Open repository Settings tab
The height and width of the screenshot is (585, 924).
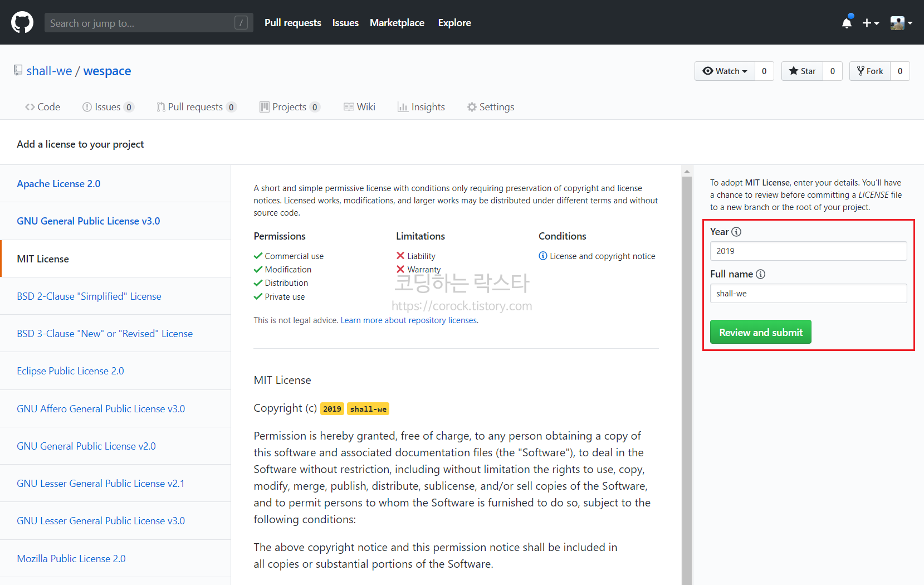(x=491, y=107)
